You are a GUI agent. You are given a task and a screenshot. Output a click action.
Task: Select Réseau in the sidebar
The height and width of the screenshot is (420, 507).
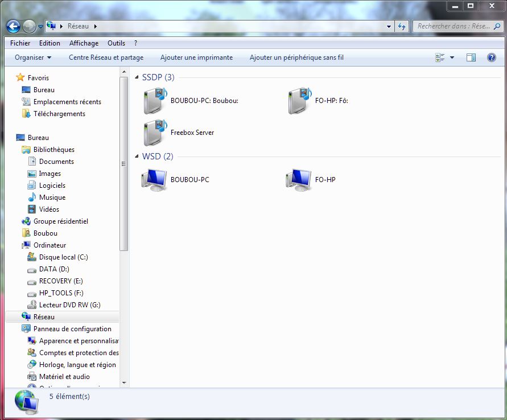pyautogui.click(x=62, y=317)
